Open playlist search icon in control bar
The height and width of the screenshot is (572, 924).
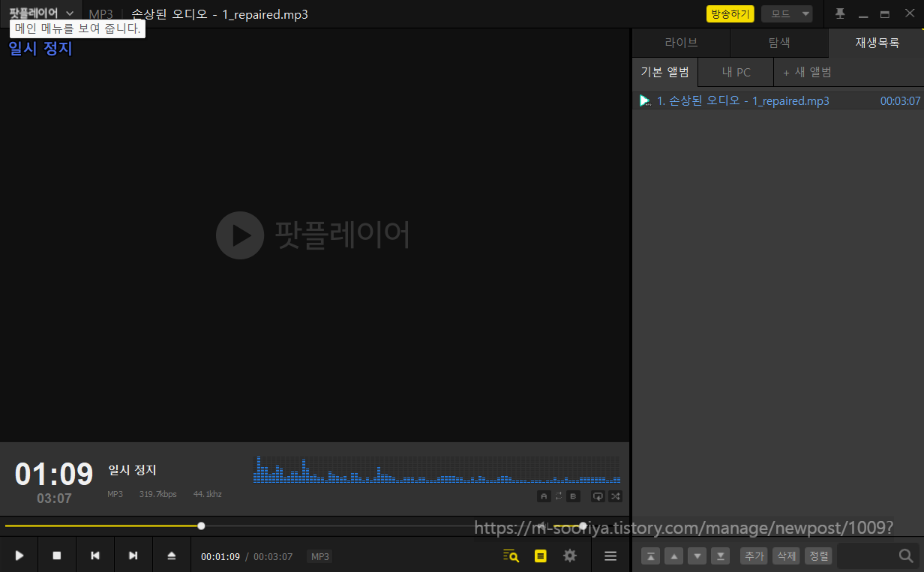tap(511, 556)
